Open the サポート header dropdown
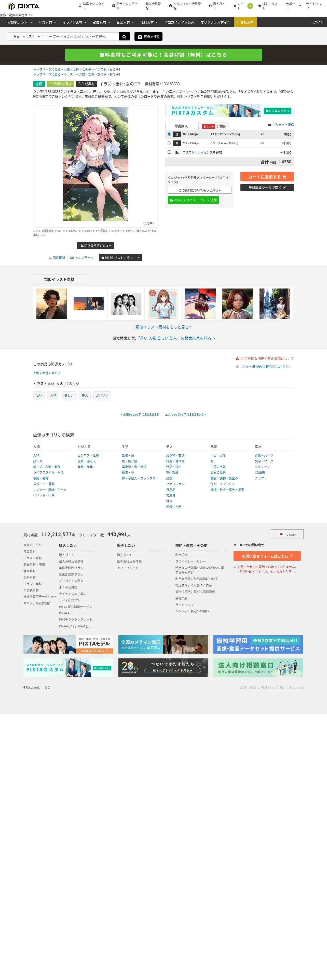Image resolution: width=327 pixels, height=980 pixels. pos(293,6)
